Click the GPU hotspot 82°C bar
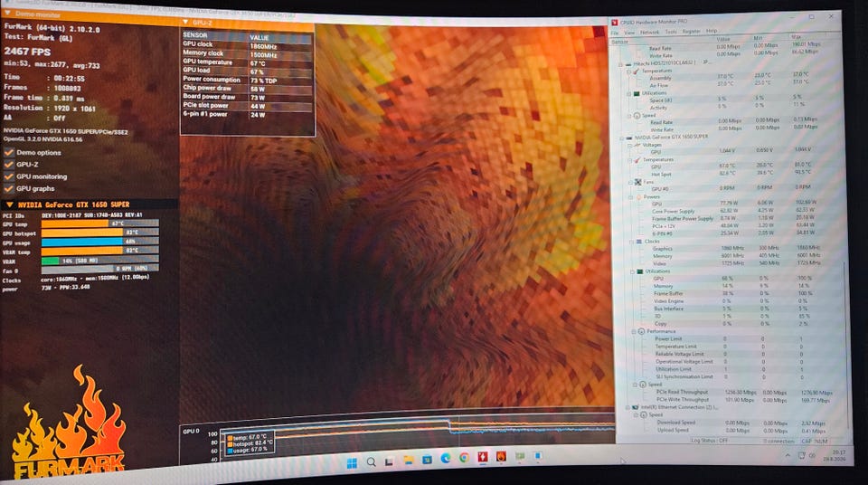This screenshot has width=868, height=485. point(100,233)
